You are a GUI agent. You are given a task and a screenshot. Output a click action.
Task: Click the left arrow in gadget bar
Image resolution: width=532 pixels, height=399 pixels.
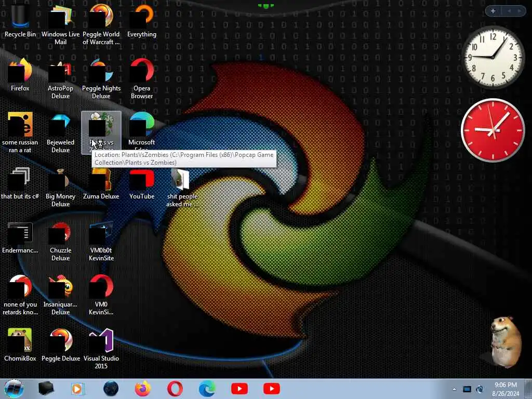pyautogui.click(x=509, y=11)
